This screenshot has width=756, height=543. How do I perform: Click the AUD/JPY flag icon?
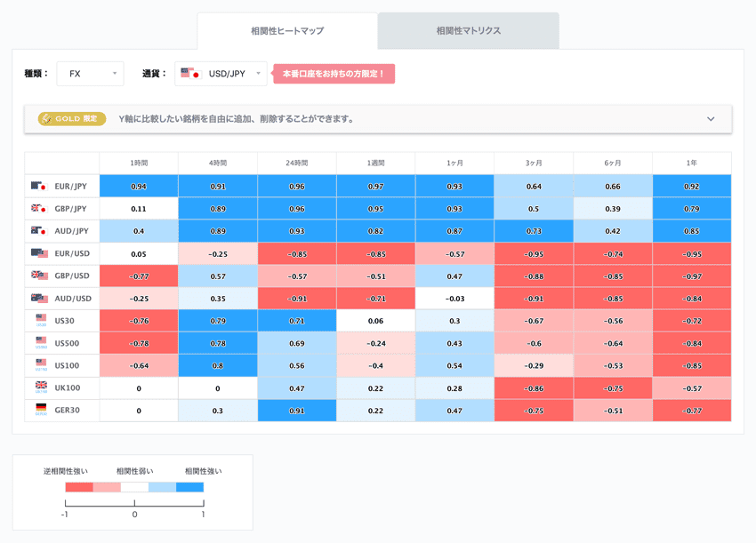pos(38,231)
